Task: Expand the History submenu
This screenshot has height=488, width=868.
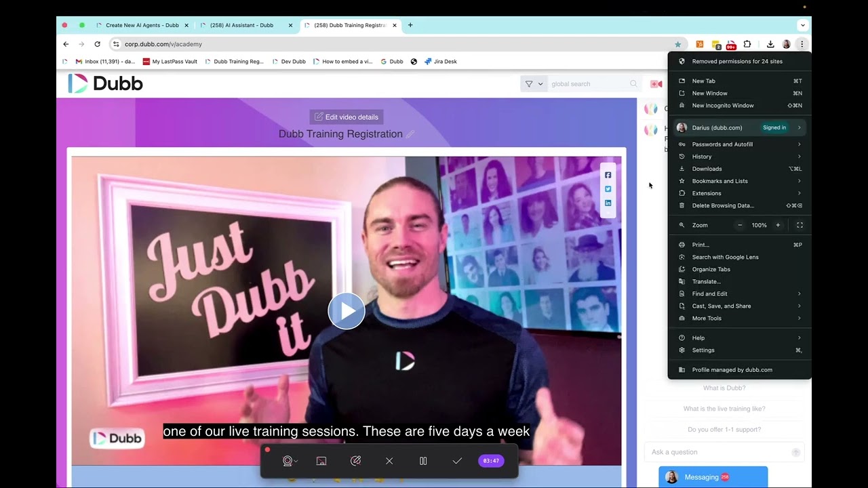Action: 740,157
